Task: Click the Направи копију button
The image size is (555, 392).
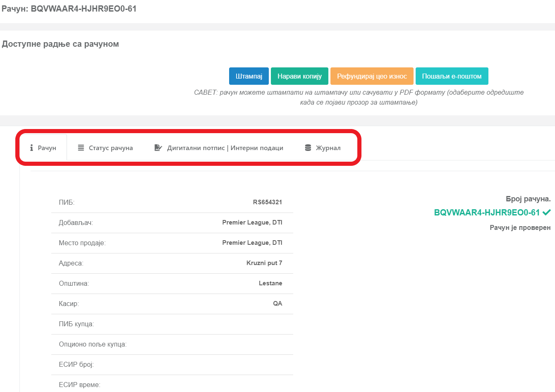Action: click(x=299, y=76)
